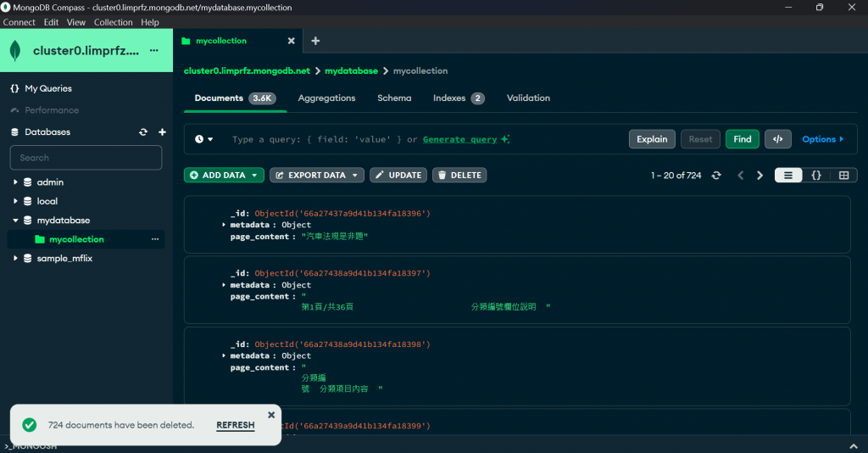Select the admin database
Viewport: 868px width, 453px height.
point(50,182)
